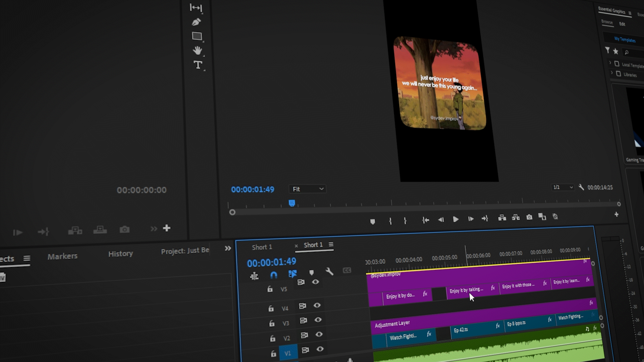This screenshot has width=644, height=362.
Task: Hide the V5 track output eye
Action: [x=315, y=282]
